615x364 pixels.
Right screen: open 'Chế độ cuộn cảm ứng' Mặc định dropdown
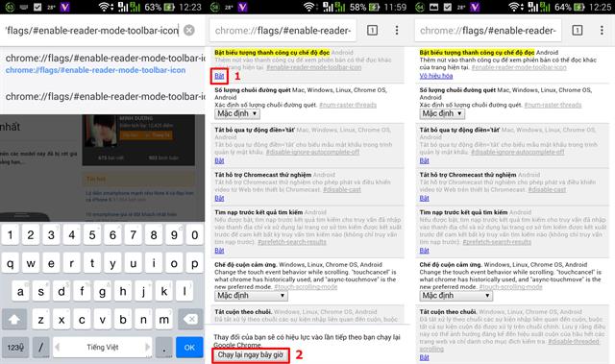pos(455,296)
